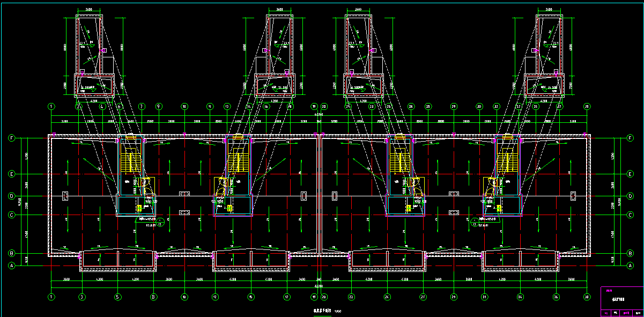The height and width of the screenshot is (317, 644).
Task: Pick grid axis bubble 9 in top row
Action: [159, 107]
